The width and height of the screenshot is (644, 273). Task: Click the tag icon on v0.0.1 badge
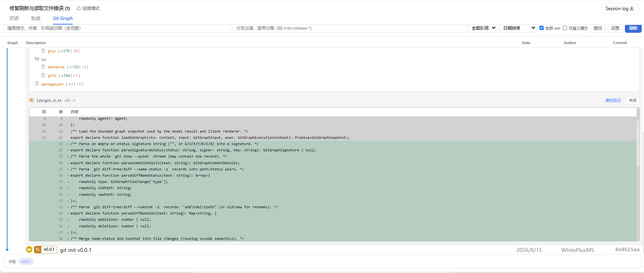[38, 250]
